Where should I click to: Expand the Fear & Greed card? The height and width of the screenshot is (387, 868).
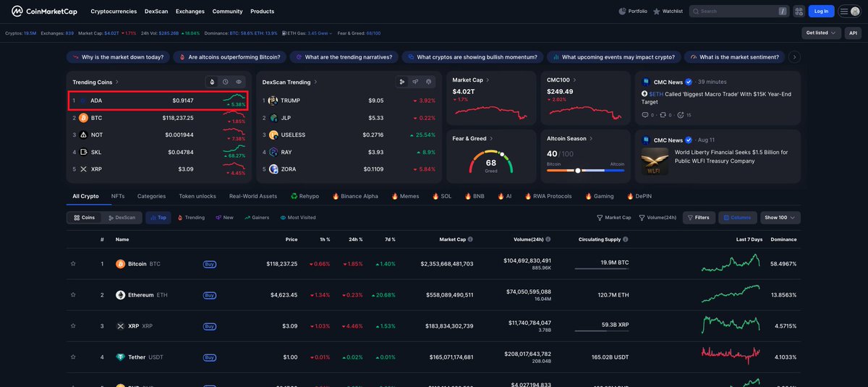(x=473, y=138)
